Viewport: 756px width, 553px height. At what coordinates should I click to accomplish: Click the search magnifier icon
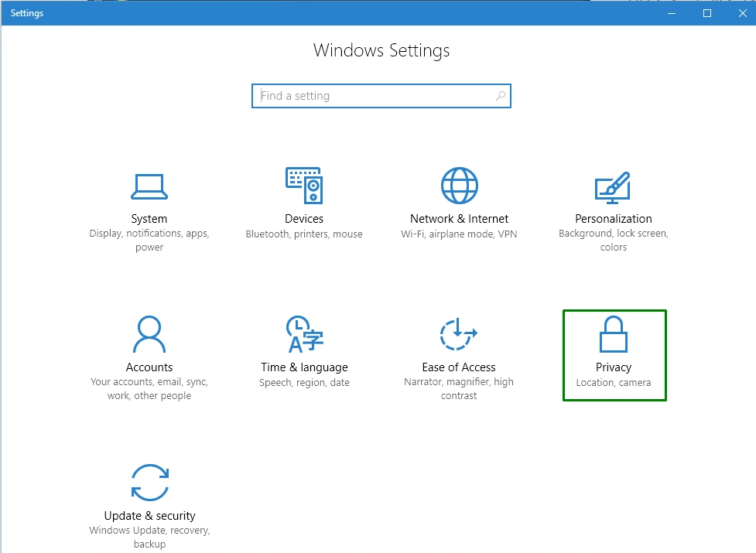tap(501, 96)
